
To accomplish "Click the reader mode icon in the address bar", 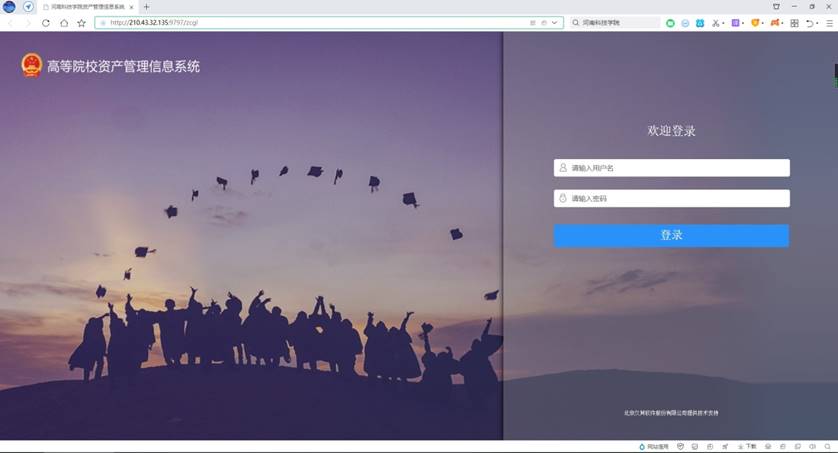I will point(532,23).
